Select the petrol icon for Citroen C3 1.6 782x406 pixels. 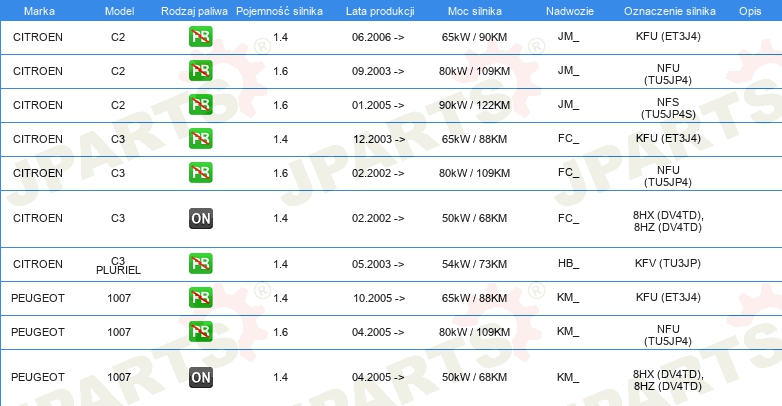(200, 173)
